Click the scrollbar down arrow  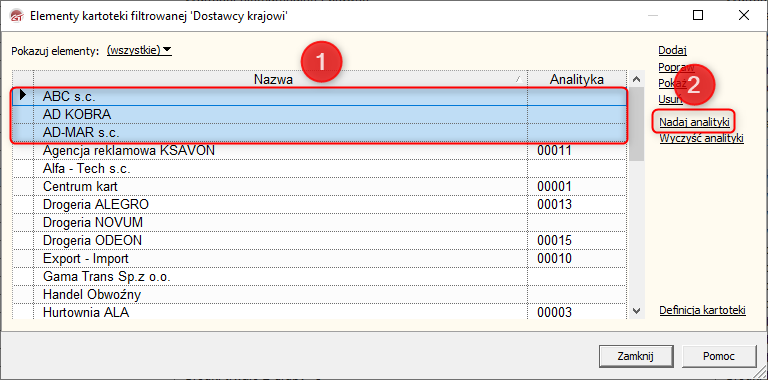636,310
